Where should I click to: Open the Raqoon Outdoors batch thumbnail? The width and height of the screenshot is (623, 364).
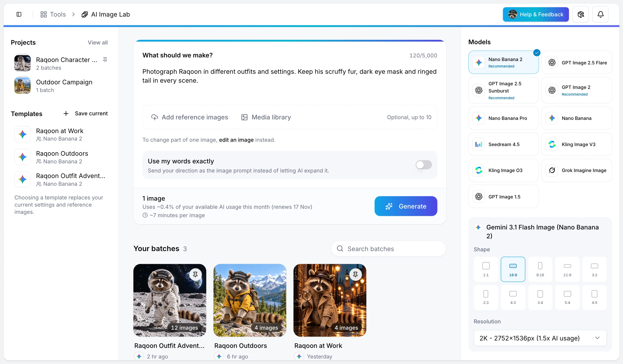point(250,300)
